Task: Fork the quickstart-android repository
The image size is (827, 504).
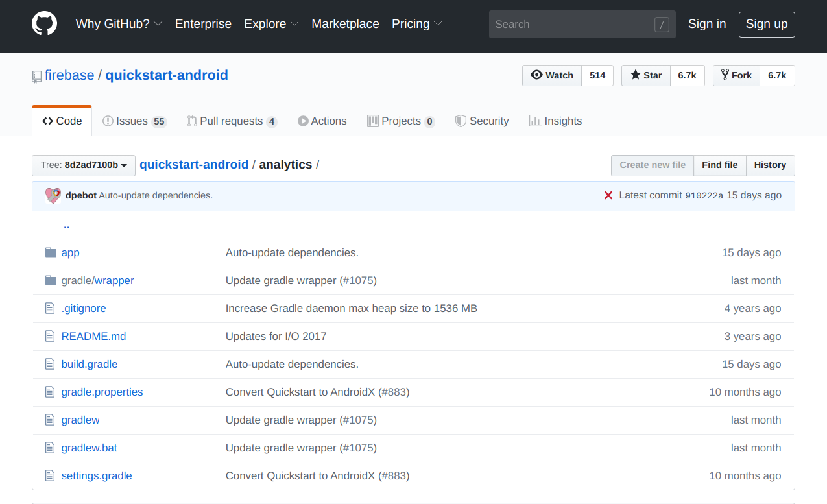Action: point(736,75)
